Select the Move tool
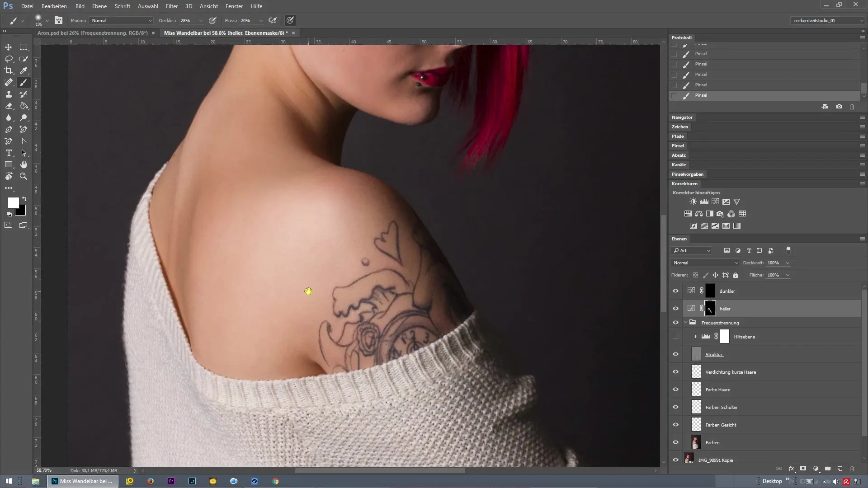This screenshot has width=868, height=488. coord(9,47)
